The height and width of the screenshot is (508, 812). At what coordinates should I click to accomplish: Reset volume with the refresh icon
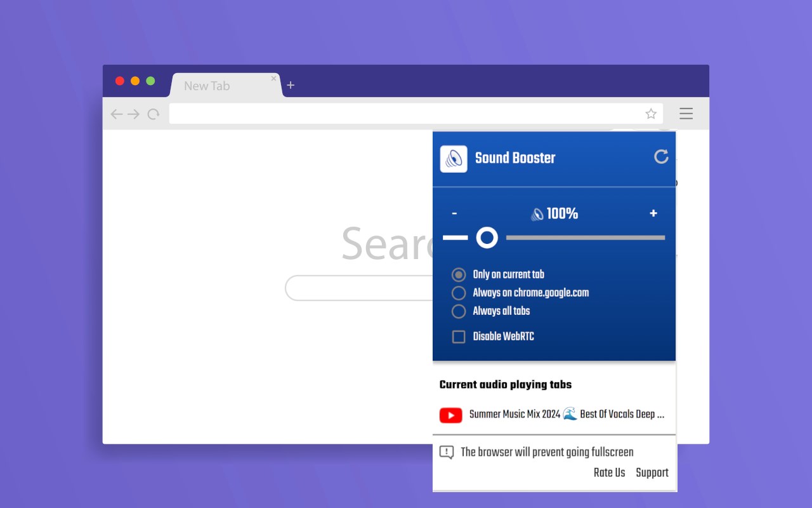pos(661,157)
